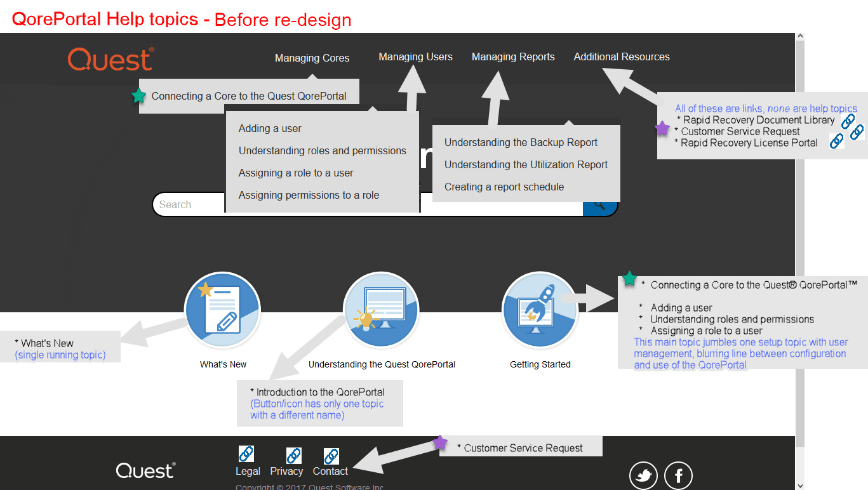Open the Additional Resources menu
Image resolution: width=868 pixels, height=490 pixels.
(x=622, y=57)
